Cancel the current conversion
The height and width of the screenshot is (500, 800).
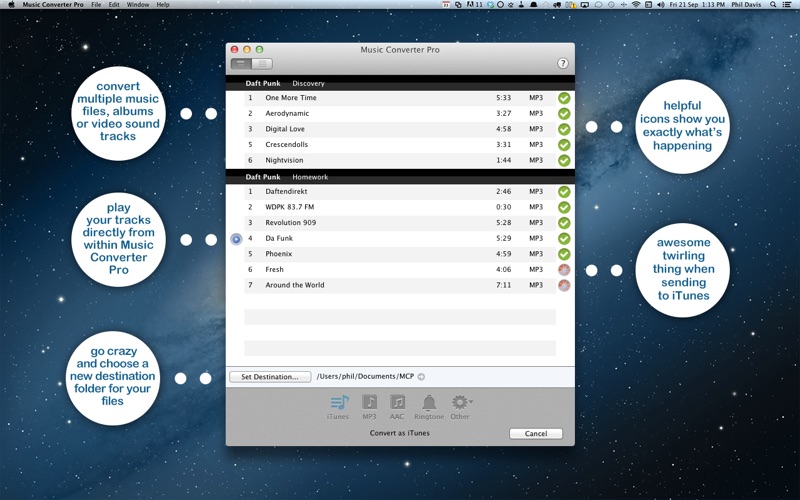(x=535, y=434)
